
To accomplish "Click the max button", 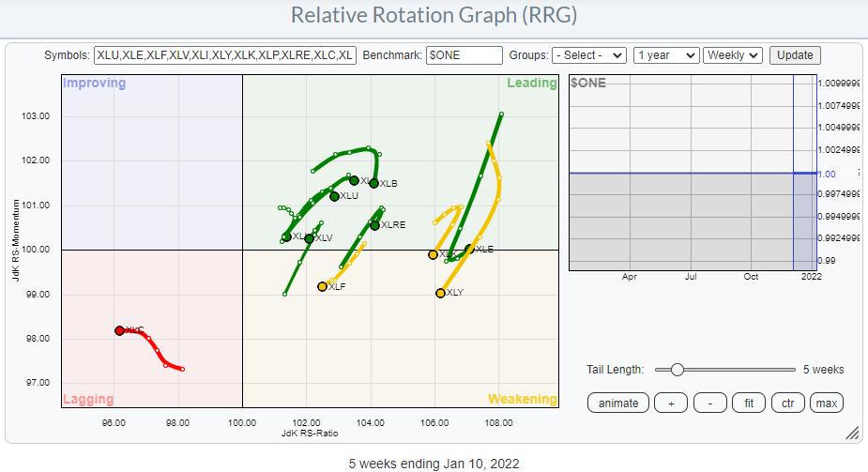I will pos(826,403).
